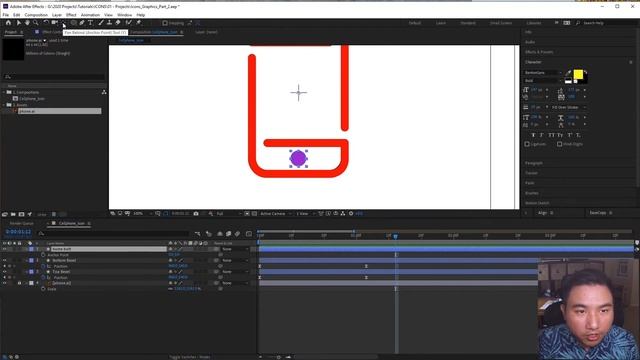Click the snapshot camera icon under viewer
The height and width of the screenshot is (360, 640).
[196, 213]
